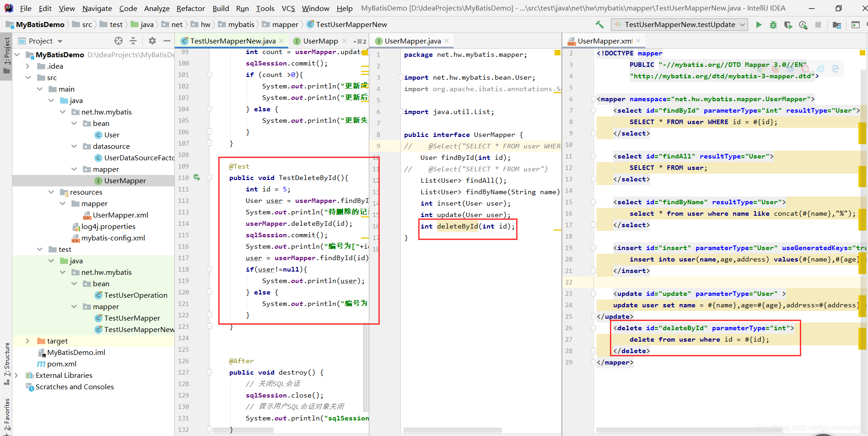
Task: Toggle the 1: Project tool window
Action: coord(6,56)
